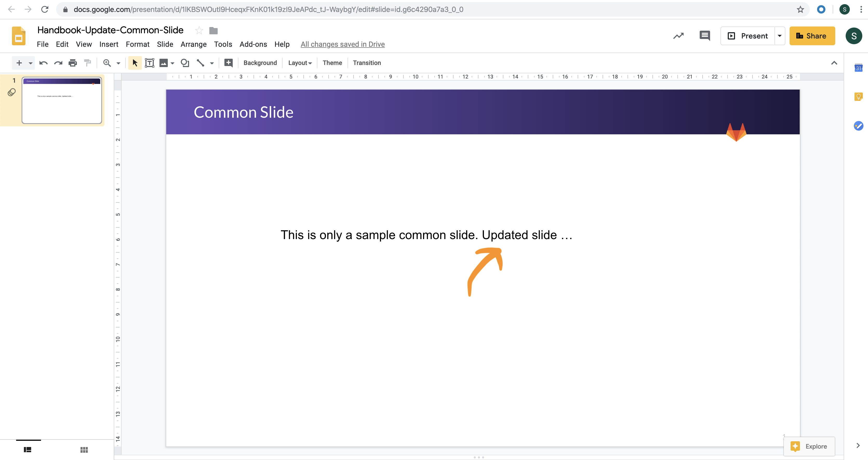Star the Handbook-Update-Common-Slide document

[x=199, y=30]
